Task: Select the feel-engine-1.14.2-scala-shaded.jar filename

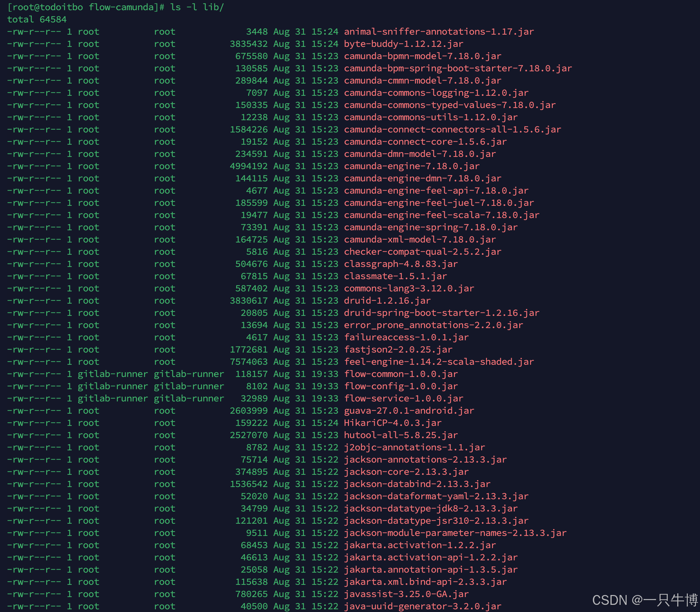Action: (x=439, y=362)
